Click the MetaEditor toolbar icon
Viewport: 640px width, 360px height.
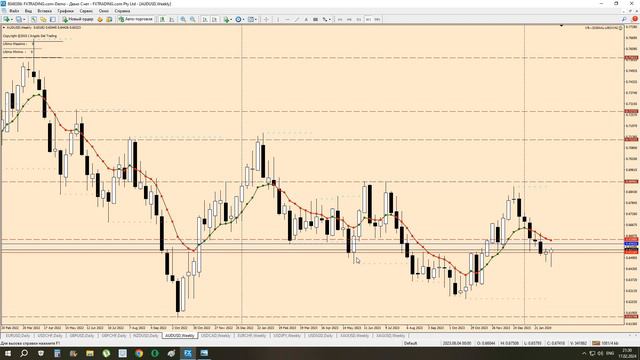coord(100,19)
